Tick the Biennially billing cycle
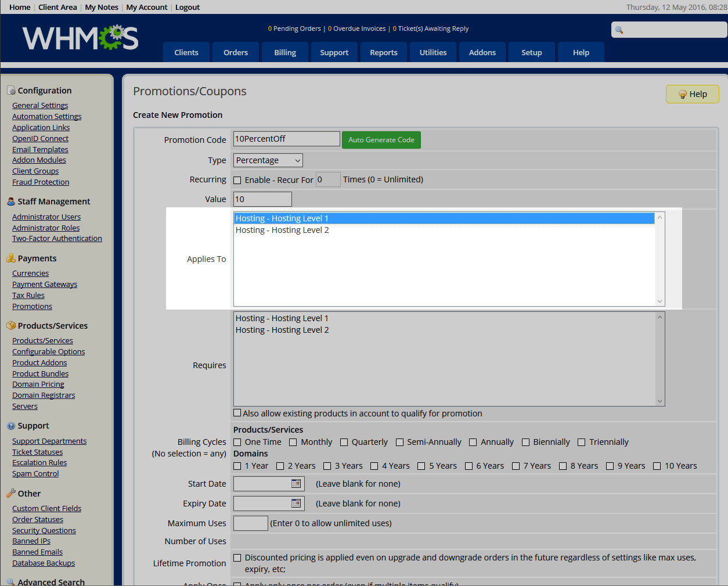The image size is (728, 586). [x=526, y=443]
